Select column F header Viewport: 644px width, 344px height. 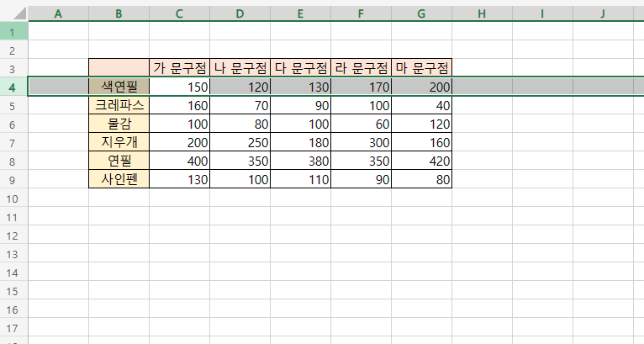click(x=361, y=13)
